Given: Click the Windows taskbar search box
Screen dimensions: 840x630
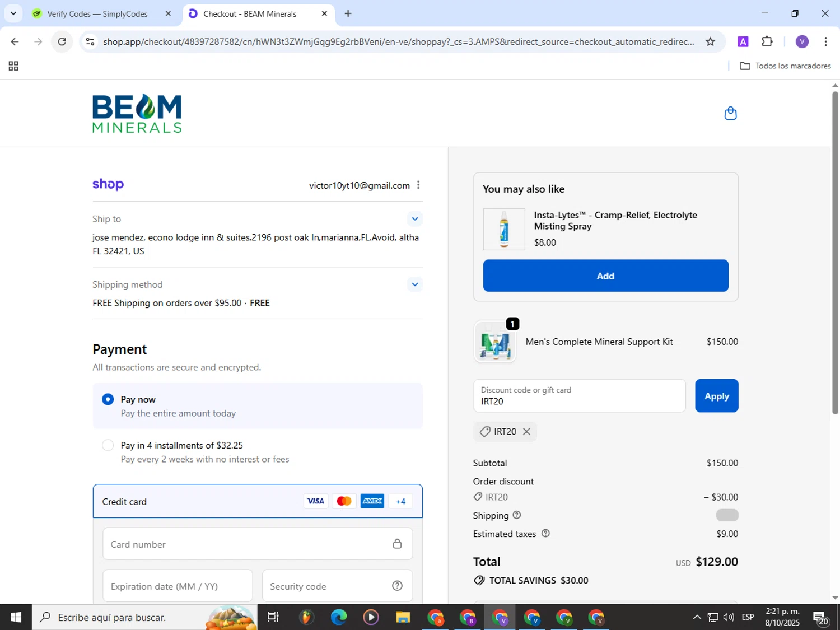Looking at the screenshot, I should 144,617.
